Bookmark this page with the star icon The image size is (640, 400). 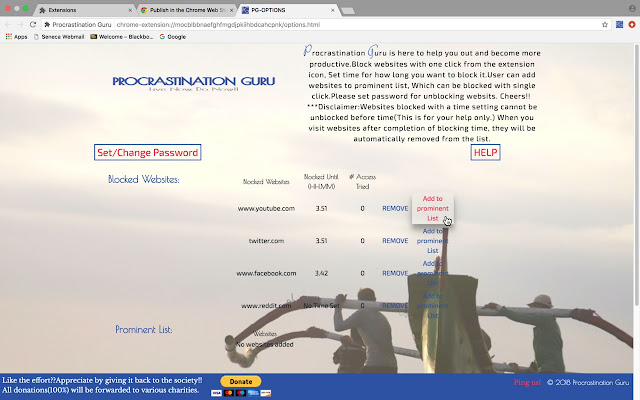(x=605, y=24)
